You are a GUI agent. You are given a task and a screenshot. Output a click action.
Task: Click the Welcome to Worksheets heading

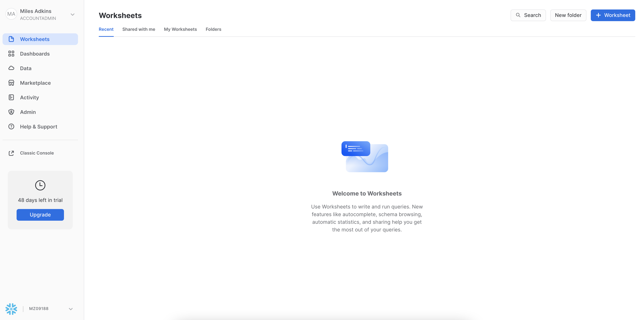point(367,194)
